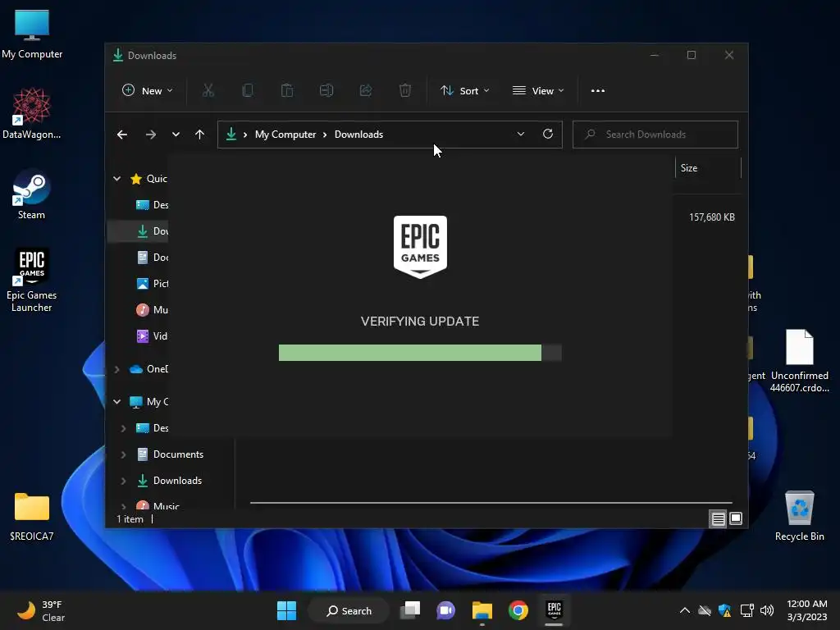Image resolution: width=840 pixels, height=630 pixels.
Task: Open My Computer desktop icon
Action: coord(32,33)
